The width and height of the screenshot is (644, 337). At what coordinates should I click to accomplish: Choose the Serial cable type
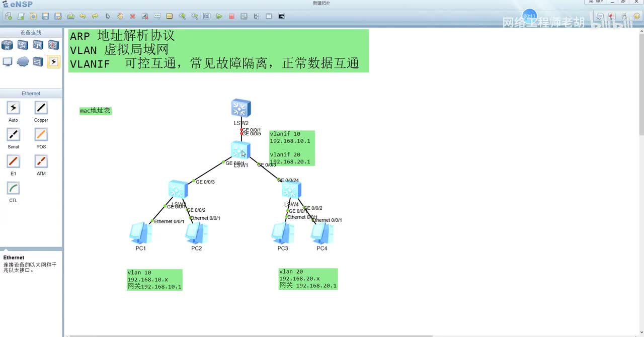click(x=13, y=134)
